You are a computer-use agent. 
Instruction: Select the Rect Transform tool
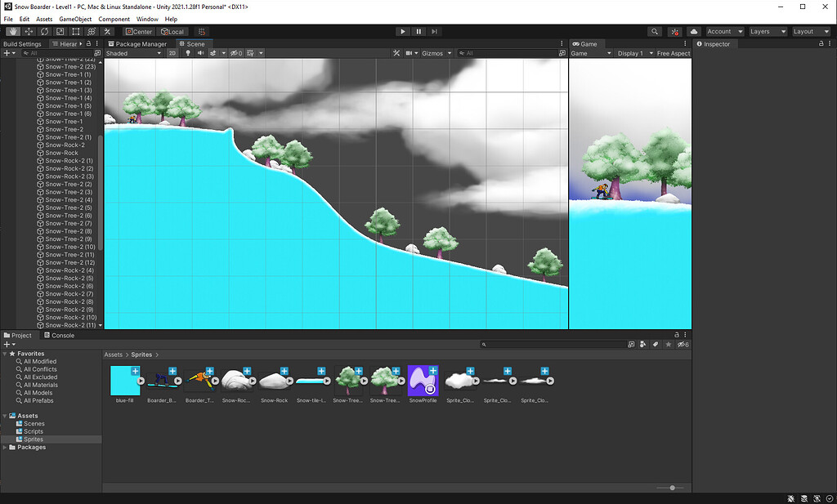(x=76, y=31)
